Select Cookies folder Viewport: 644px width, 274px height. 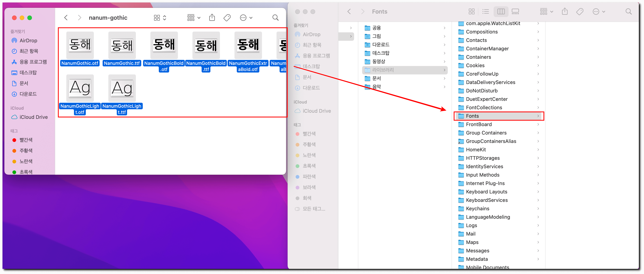tap(499, 66)
